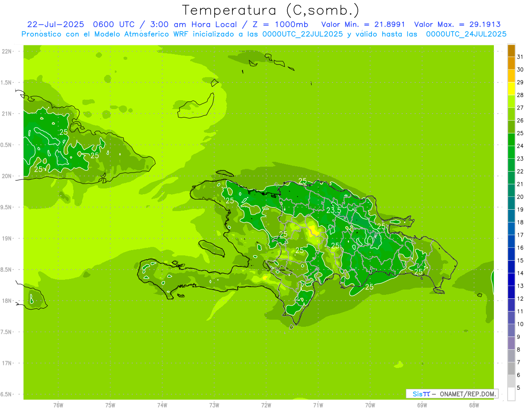This screenshot has width=532, height=411.
Task: Click the 'Valor Min. = 21.8991' readout
Action: click(364, 24)
